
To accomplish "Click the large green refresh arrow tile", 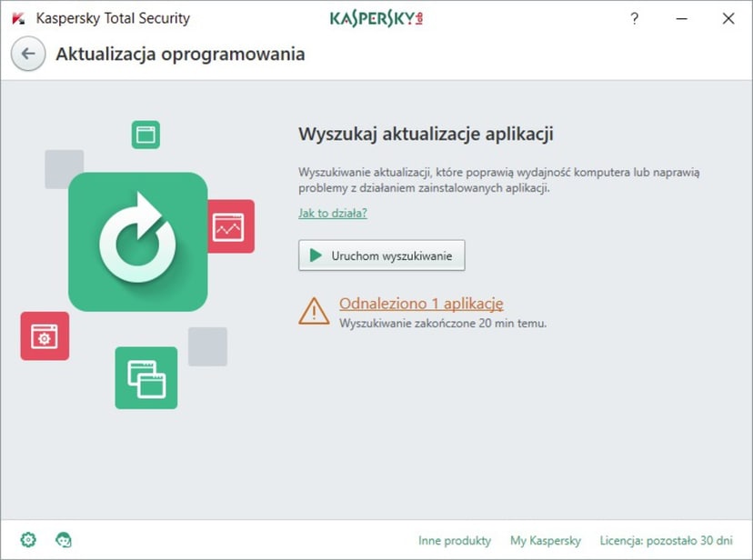I will (x=138, y=242).
